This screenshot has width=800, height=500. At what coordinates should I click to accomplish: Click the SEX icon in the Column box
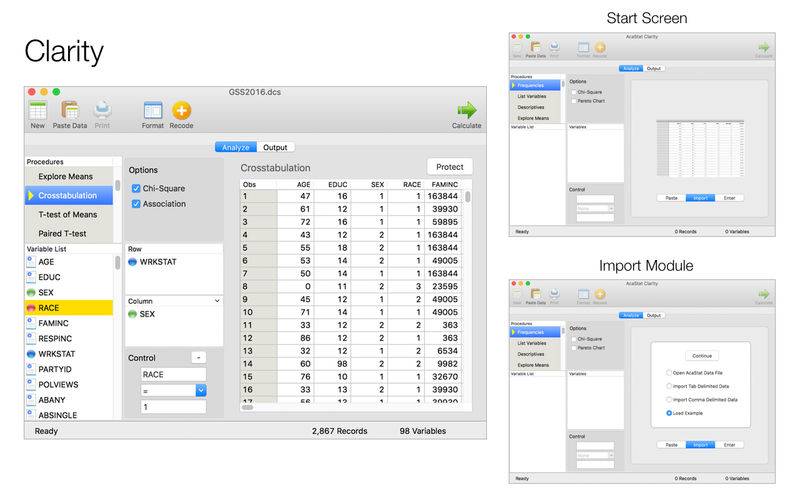(x=132, y=314)
